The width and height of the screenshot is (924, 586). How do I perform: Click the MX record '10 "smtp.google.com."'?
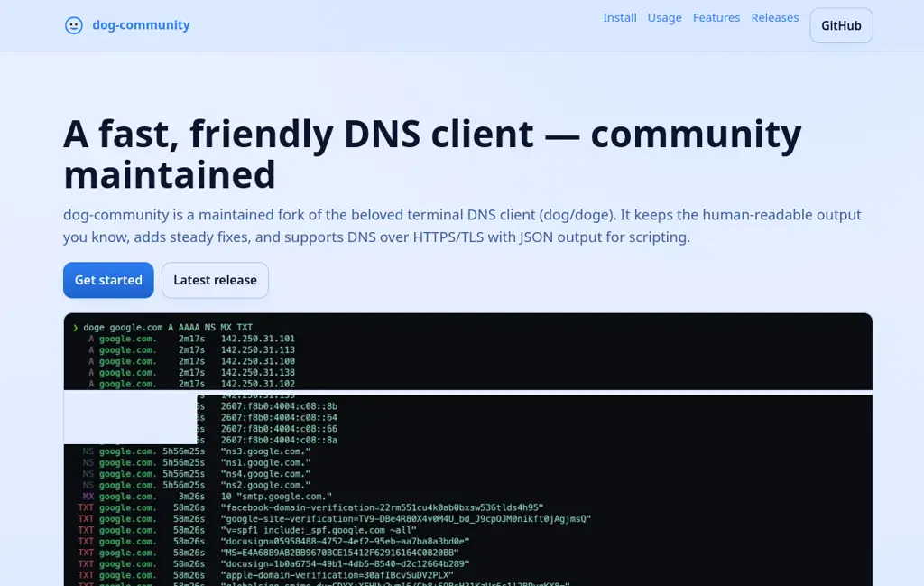tap(276, 496)
